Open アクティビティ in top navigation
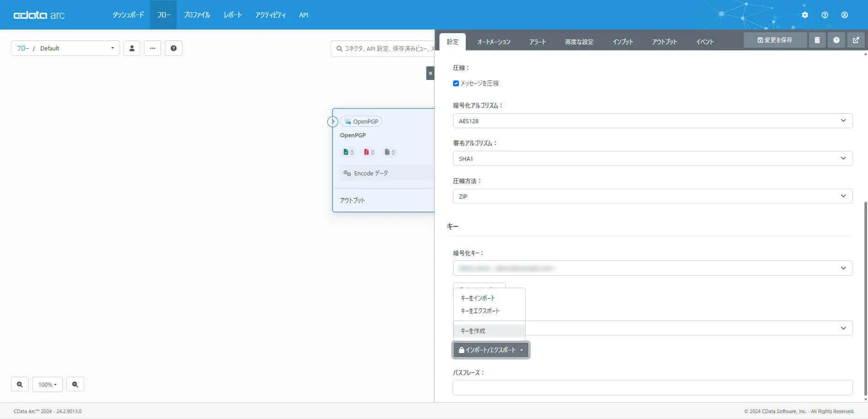868x419 pixels. tap(271, 15)
